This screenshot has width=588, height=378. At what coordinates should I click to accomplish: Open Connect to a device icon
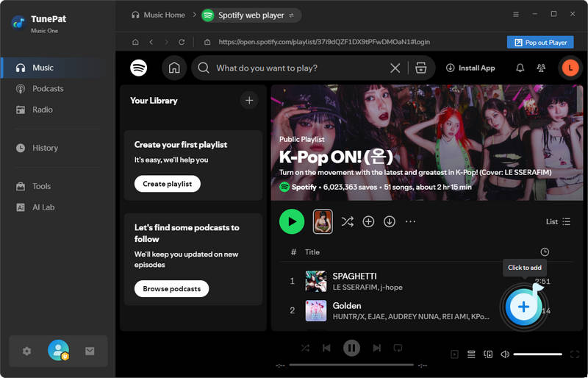488,354
